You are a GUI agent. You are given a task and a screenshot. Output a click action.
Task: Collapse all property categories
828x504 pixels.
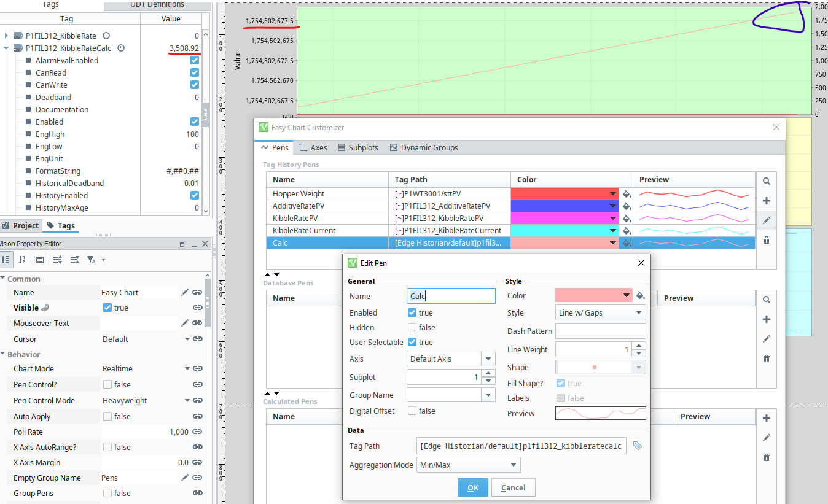tap(74, 260)
